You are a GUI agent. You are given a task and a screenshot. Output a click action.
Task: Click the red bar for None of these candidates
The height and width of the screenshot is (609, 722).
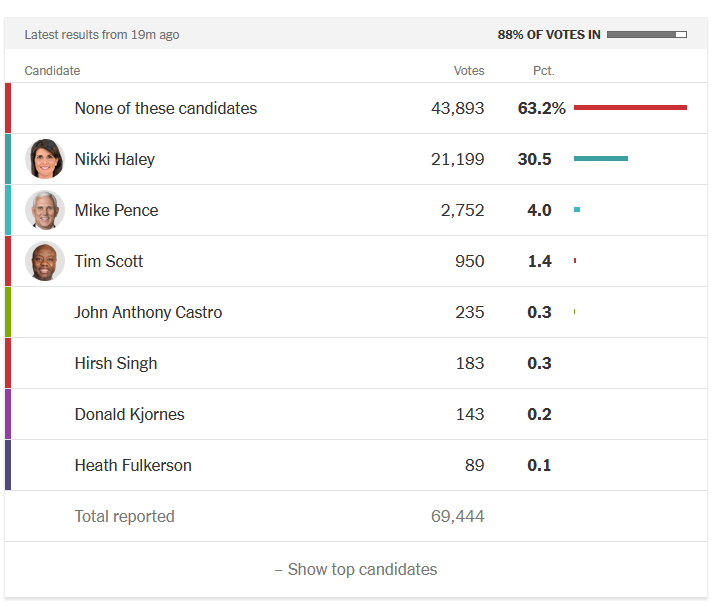click(x=630, y=108)
